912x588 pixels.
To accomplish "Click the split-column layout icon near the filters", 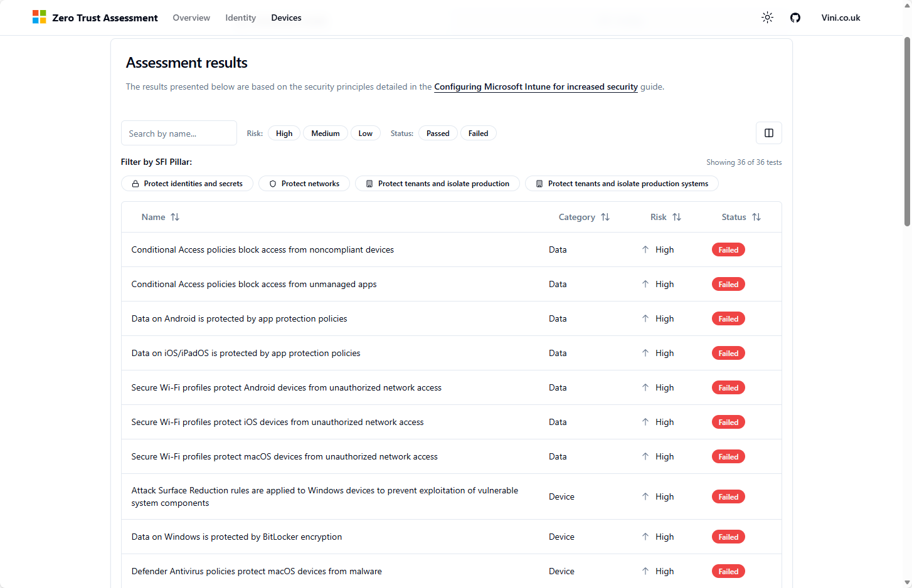I will pyautogui.click(x=768, y=133).
